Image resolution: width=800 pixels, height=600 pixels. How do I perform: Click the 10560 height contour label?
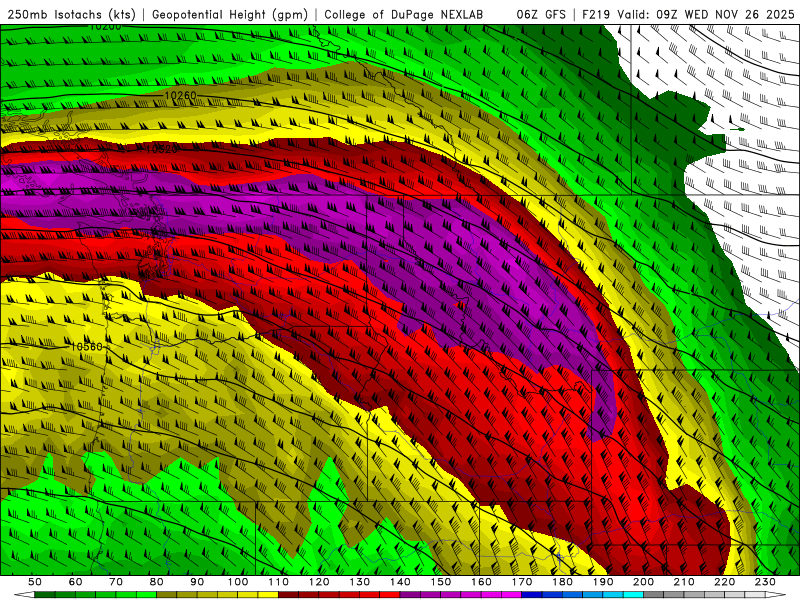click(87, 346)
